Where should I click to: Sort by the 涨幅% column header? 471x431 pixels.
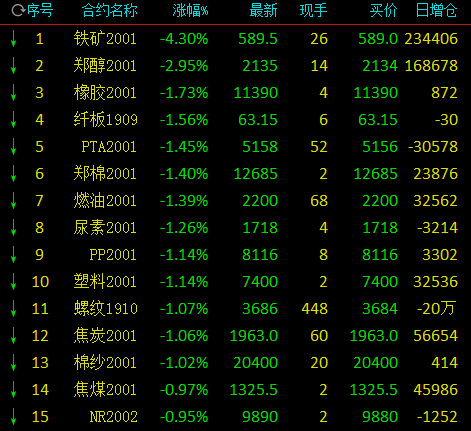click(190, 11)
